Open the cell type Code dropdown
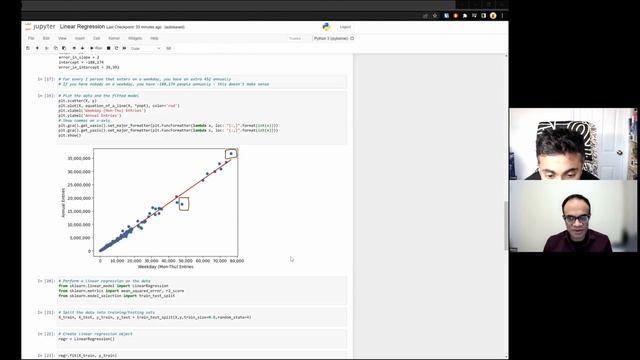640x360 pixels. [x=145, y=48]
